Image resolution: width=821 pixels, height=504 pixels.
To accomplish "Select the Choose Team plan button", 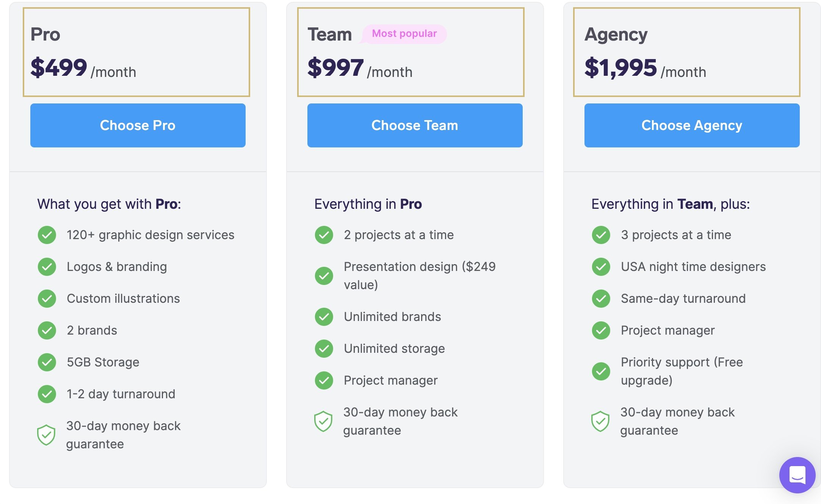I will pos(415,125).
